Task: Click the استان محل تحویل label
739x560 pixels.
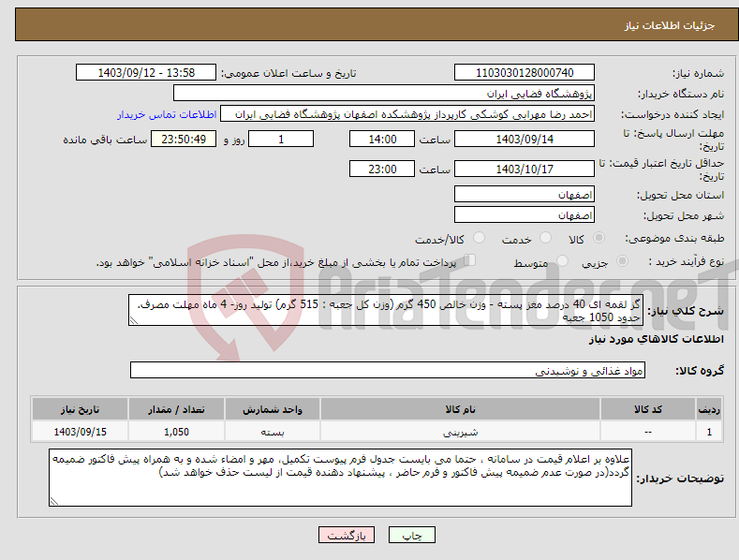Action: pos(681,195)
